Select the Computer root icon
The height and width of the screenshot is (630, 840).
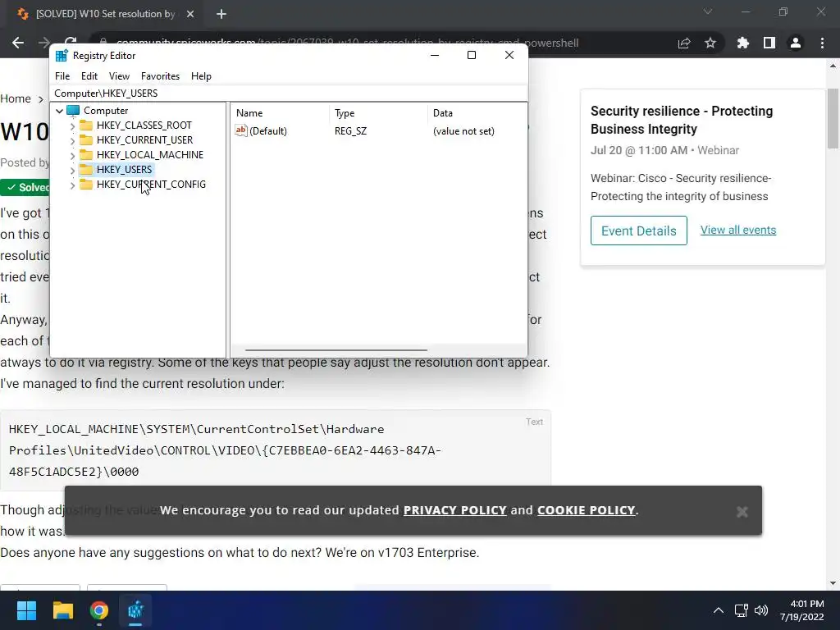(x=73, y=111)
